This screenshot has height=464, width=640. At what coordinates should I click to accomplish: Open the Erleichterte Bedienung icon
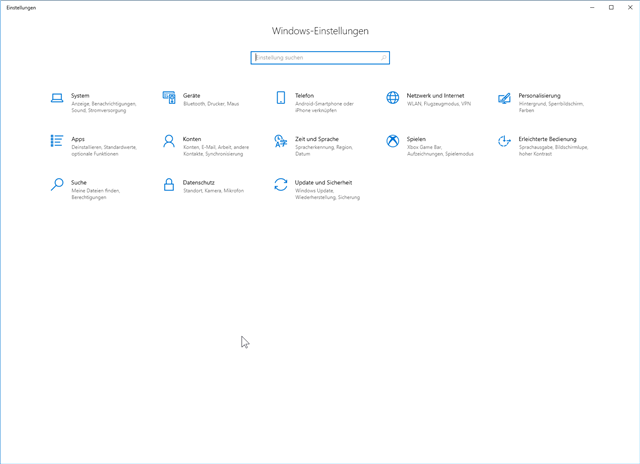pos(504,141)
